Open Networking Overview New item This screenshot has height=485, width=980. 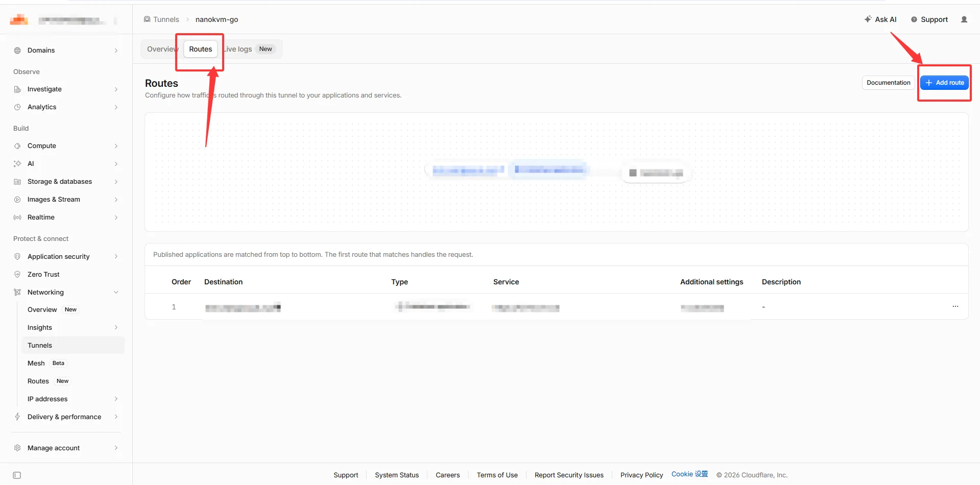[x=73, y=309]
